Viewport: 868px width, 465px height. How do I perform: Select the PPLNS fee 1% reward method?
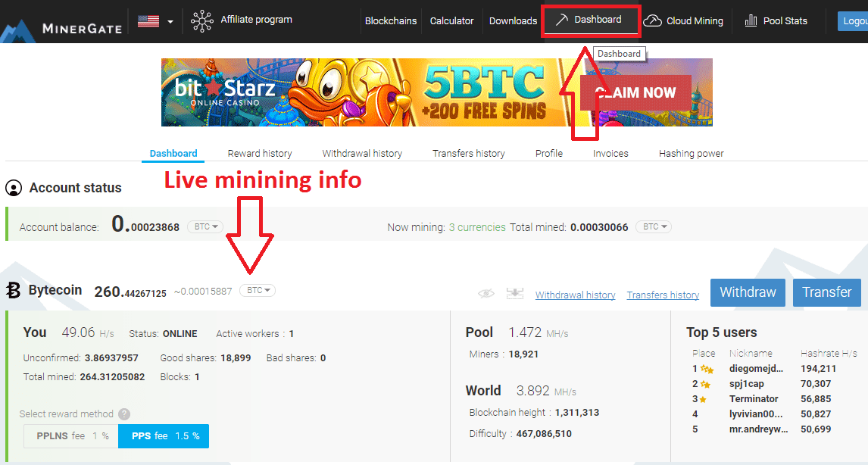pyautogui.click(x=71, y=436)
